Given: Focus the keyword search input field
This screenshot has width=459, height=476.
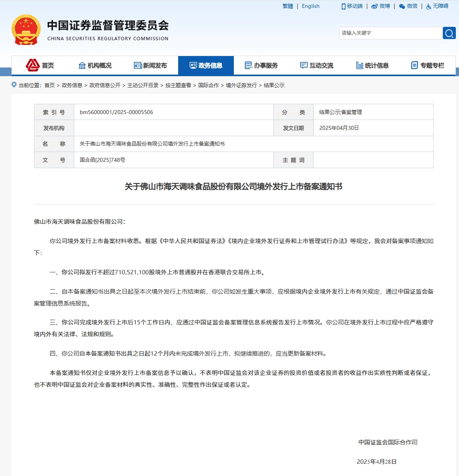Looking at the screenshot, I should point(391,33).
